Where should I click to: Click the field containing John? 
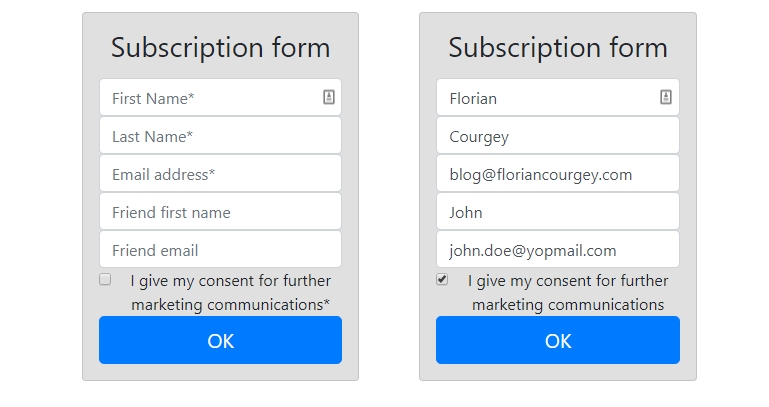click(558, 212)
